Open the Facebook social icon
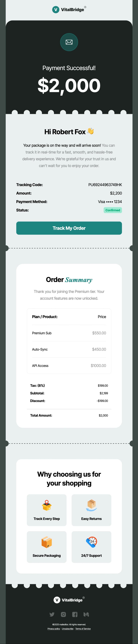 click(75, 614)
